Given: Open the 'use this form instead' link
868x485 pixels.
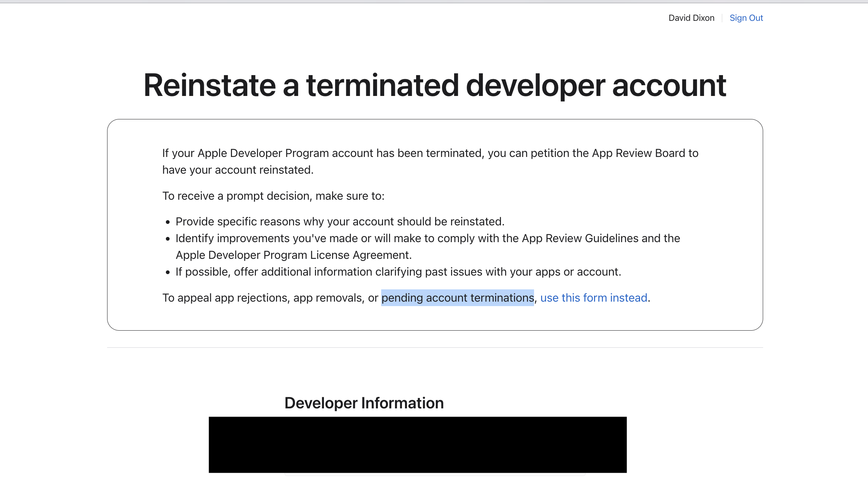Looking at the screenshot, I should point(594,298).
